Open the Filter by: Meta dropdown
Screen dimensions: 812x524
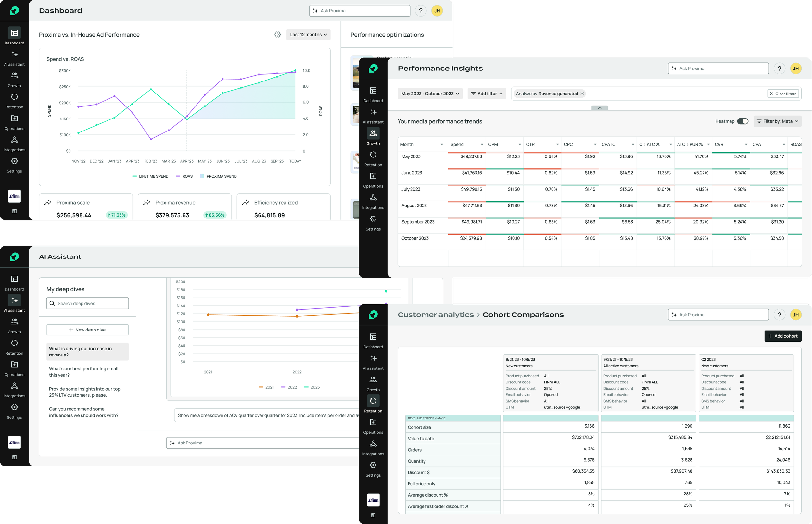(777, 121)
